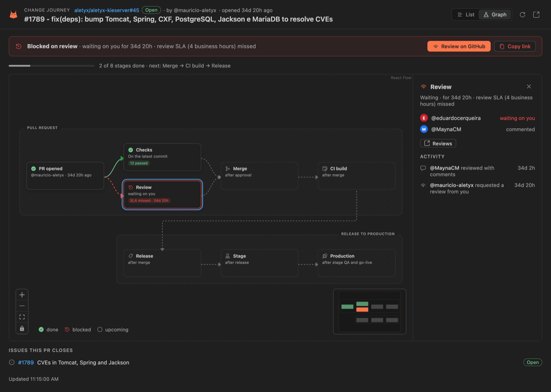Click the Copy link button

(515, 46)
